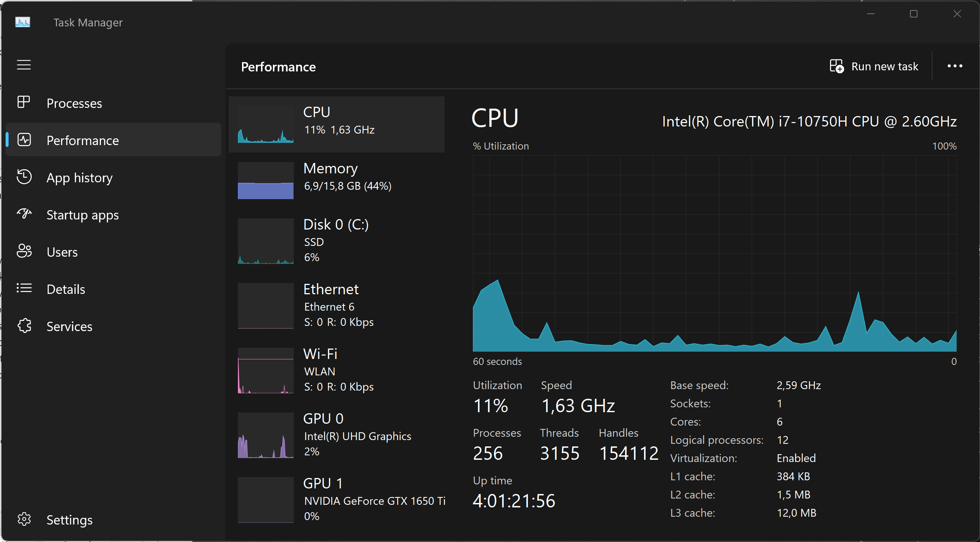
Task: Open the more options menu
Action: click(955, 66)
